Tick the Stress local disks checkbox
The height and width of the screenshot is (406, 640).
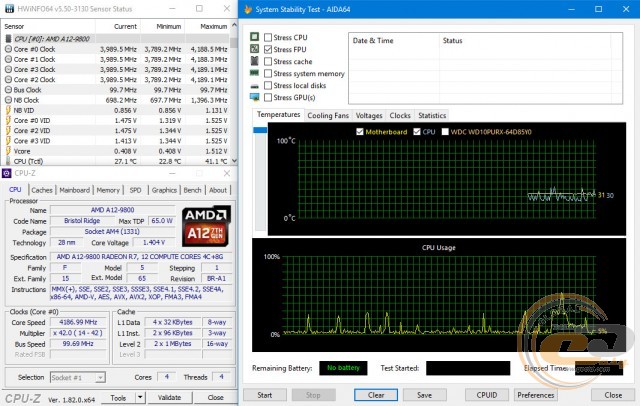pos(268,86)
